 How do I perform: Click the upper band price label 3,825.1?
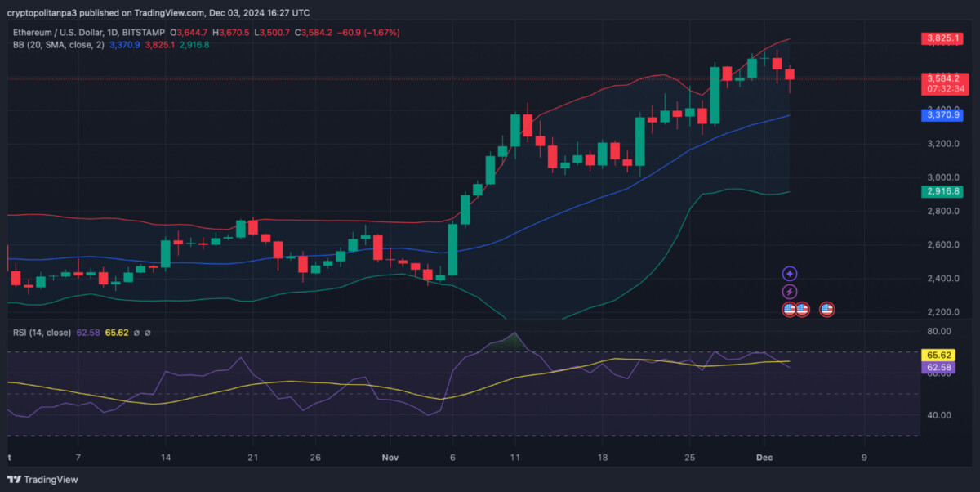942,38
